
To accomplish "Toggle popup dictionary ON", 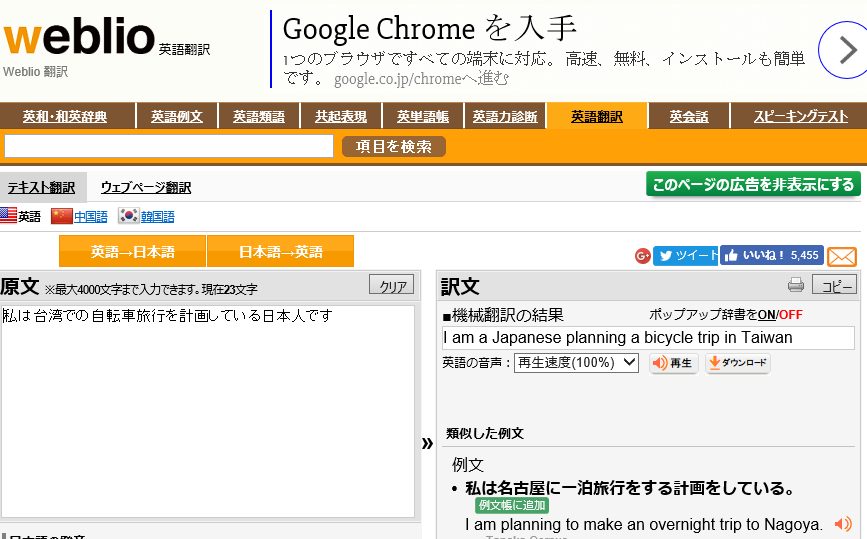I will coord(766,315).
